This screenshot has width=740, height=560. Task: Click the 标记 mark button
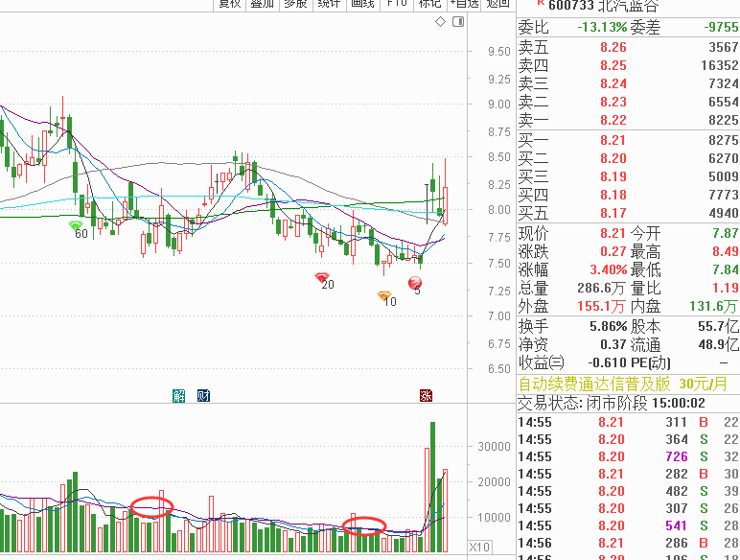(x=430, y=4)
